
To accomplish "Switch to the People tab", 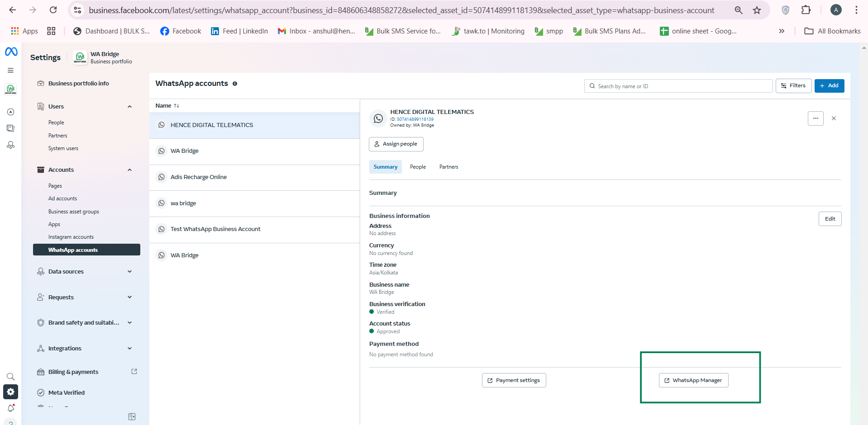I will [x=418, y=167].
